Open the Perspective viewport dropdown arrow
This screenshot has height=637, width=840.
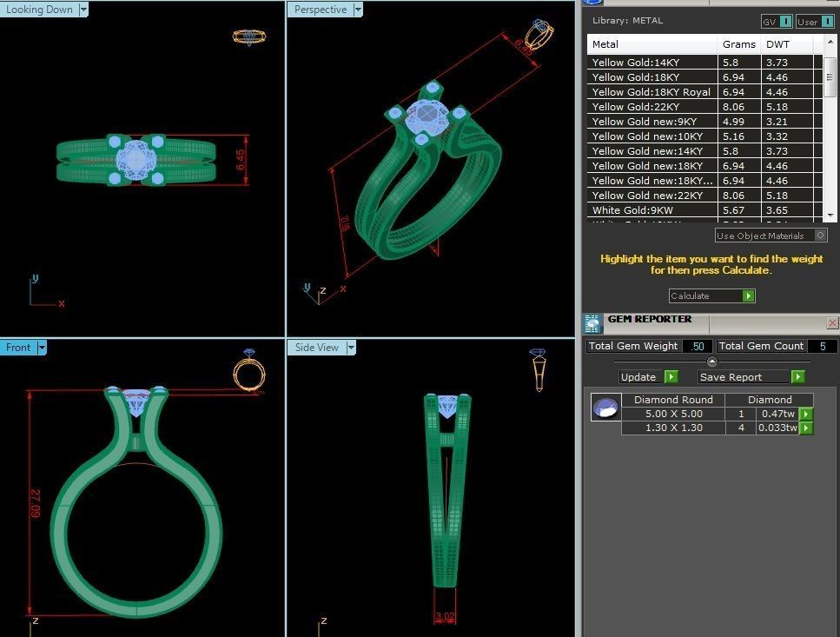click(358, 9)
